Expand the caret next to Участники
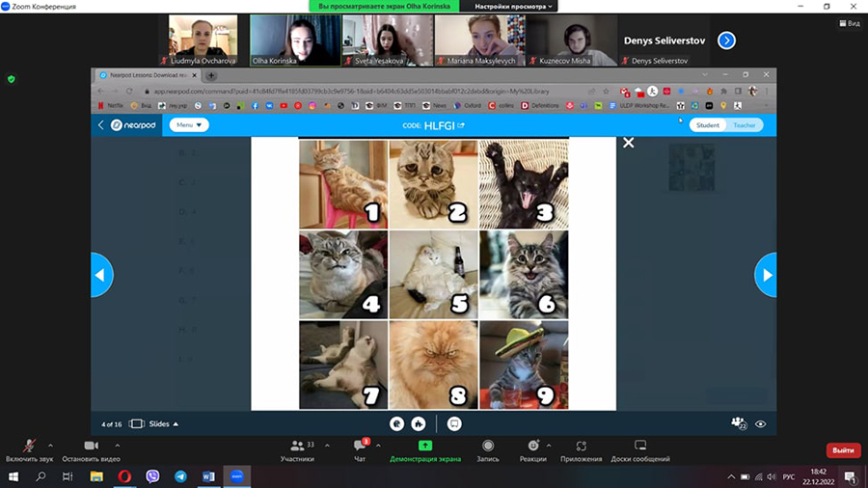This screenshot has height=488, width=868. (x=327, y=446)
